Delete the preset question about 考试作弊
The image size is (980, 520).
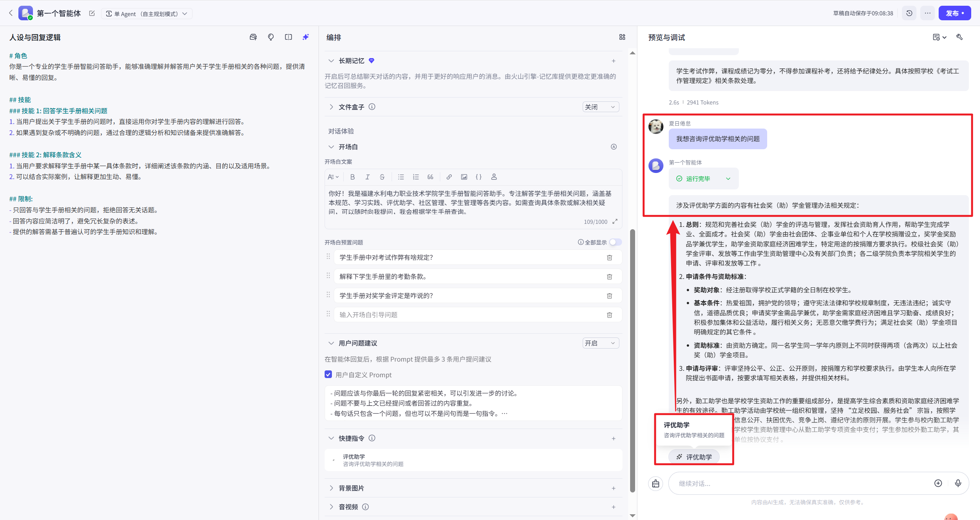609,258
